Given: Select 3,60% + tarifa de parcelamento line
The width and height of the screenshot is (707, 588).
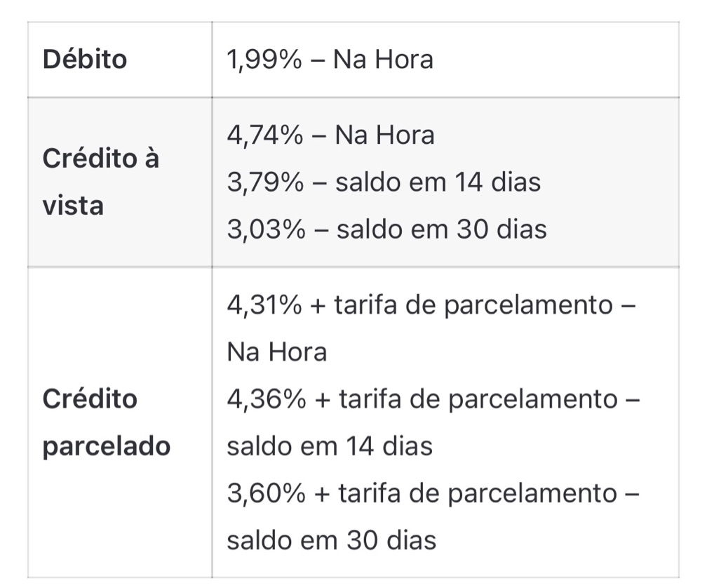Looking at the screenshot, I should click(433, 493).
